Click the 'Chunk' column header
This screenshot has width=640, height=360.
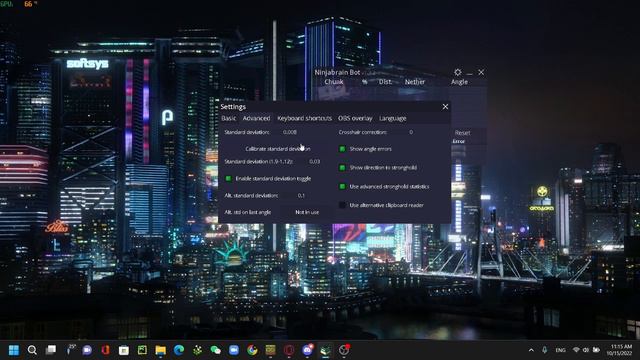(334, 82)
